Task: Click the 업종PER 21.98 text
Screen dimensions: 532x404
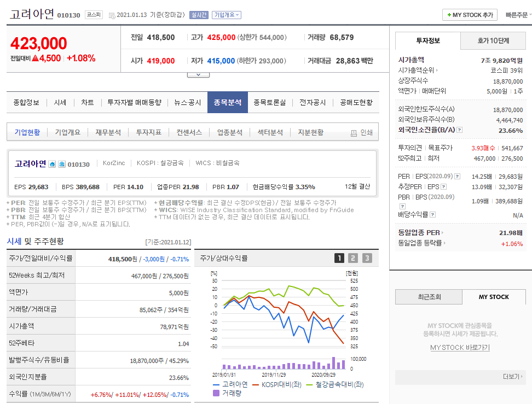Action: point(178,187)
